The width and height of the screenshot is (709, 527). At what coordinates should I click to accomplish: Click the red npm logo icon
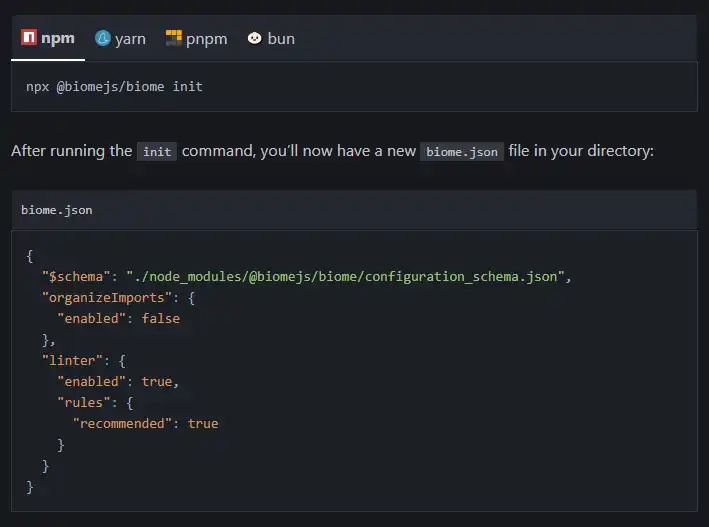click(x=29, y=37)
